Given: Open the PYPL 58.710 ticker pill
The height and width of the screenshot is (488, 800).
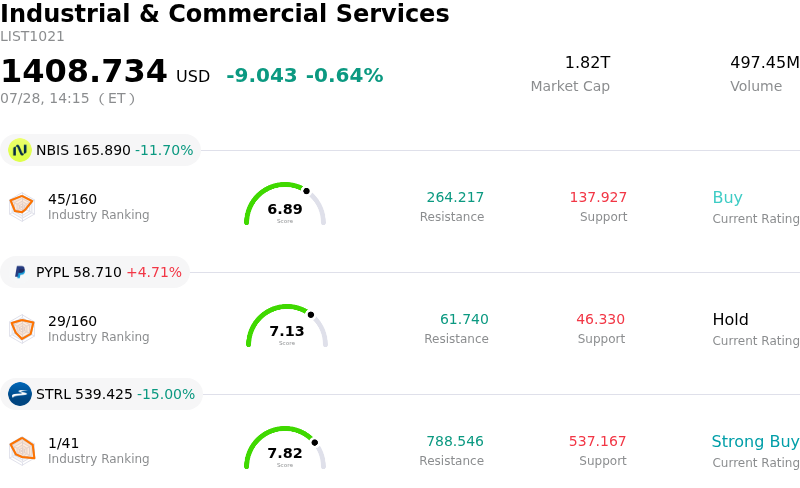Looking at the screenshot, I should [95, 272].
